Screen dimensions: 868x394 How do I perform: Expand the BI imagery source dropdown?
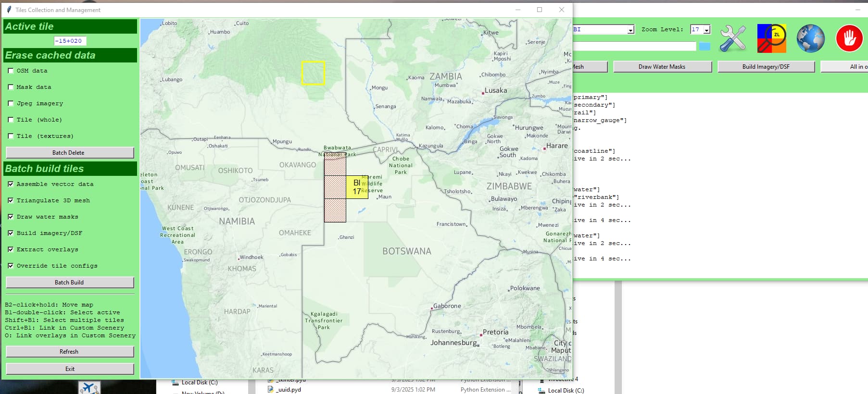[630, 30]
